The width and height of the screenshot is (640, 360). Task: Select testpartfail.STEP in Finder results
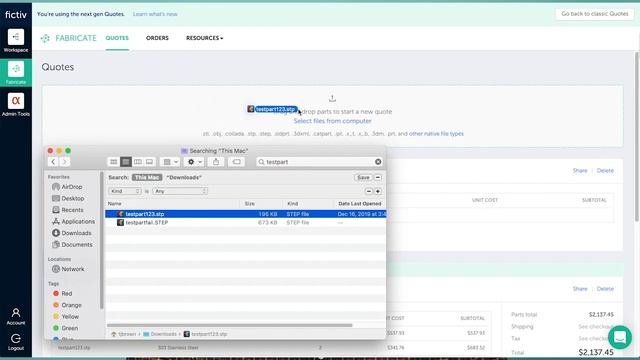point(245,222)
